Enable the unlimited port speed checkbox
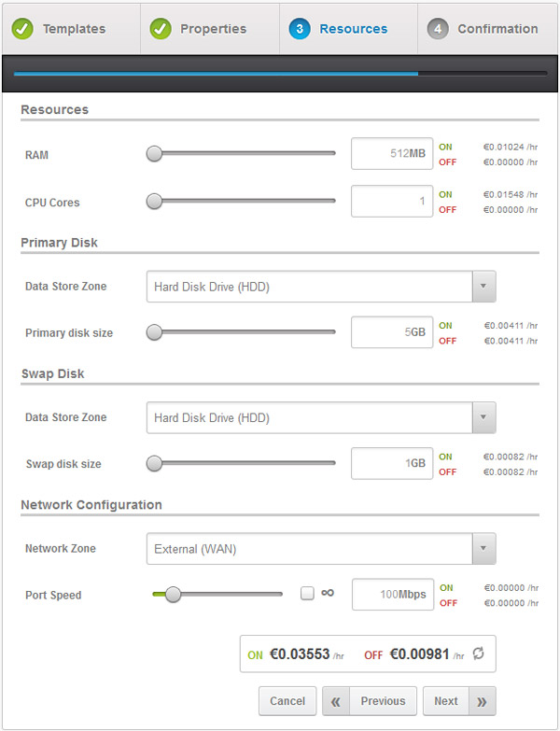Viewport: 560px width, 731px height. (x=307, y=593)
